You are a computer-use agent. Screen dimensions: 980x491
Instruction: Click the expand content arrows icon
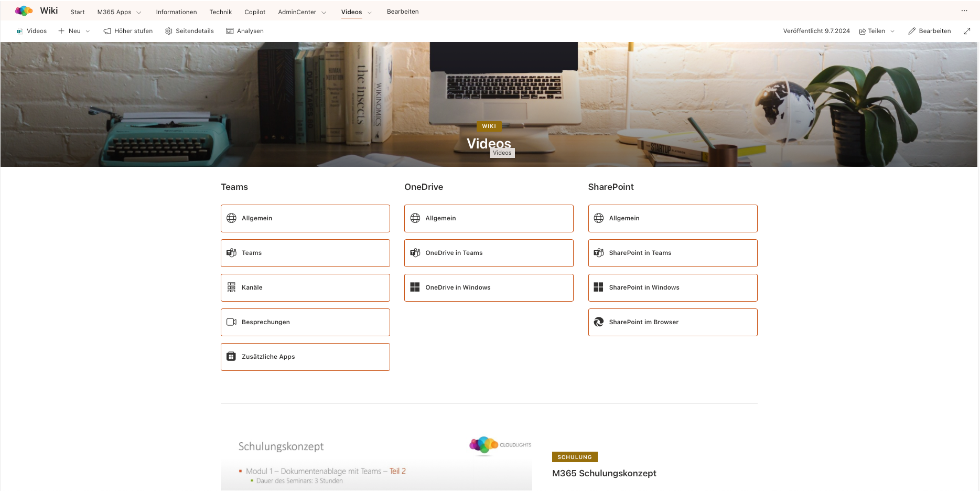[x=967, y=31]
